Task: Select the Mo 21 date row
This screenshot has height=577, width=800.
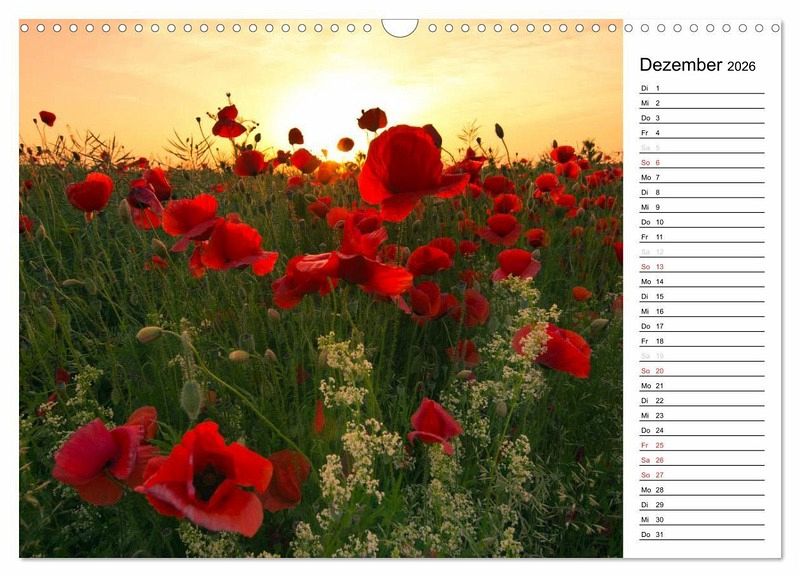Action: (x=702, y=386)
